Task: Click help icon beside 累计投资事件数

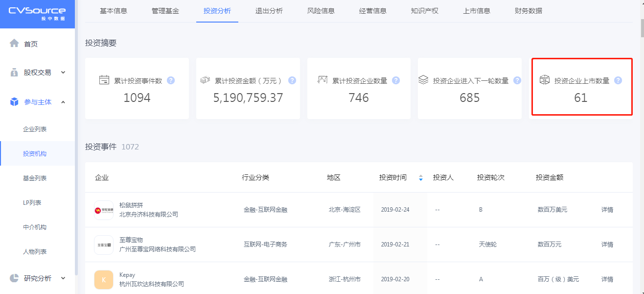Action: point(171,80)
